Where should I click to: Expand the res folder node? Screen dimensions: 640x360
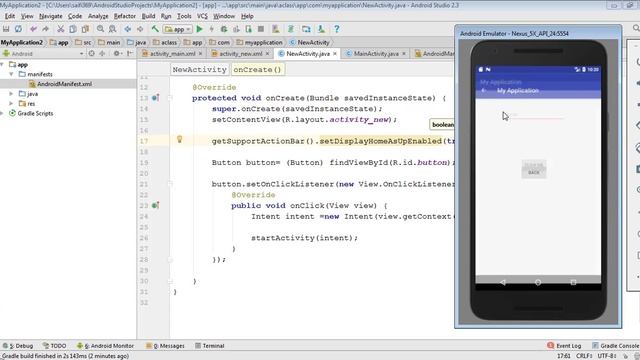click(x=11, y=104)
